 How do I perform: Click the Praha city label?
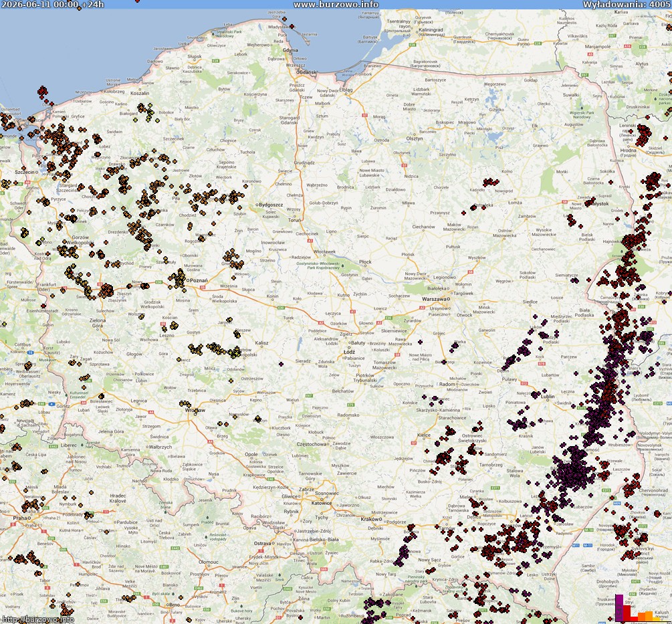[x=19, y=518]
